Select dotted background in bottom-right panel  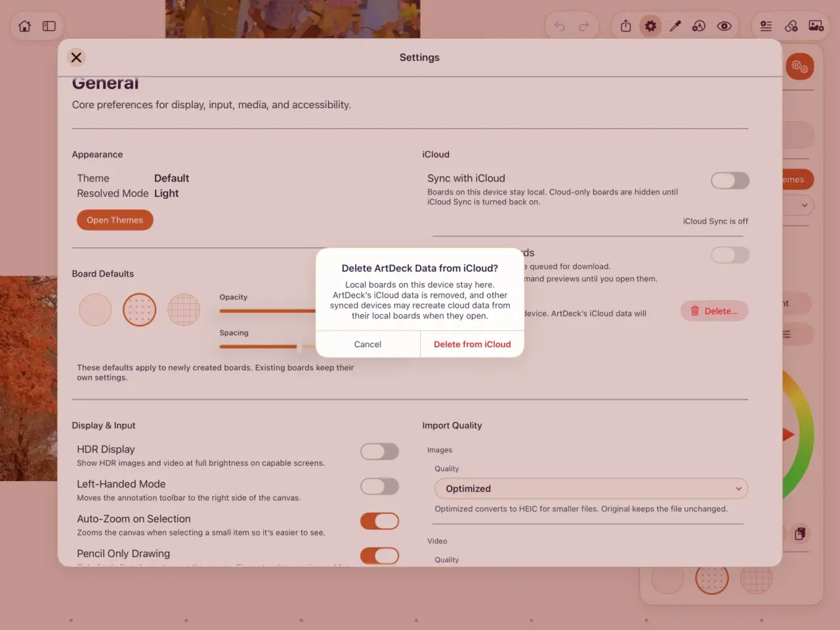click(712, 579)
